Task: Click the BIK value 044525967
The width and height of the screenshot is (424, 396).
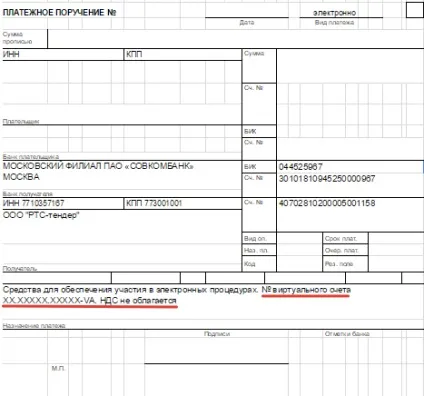Action: point(301,166)
